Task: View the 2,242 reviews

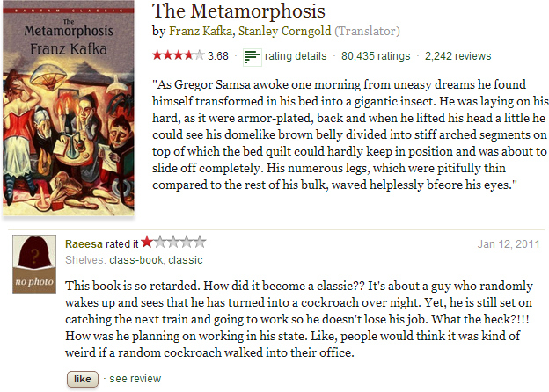Action: pyautogui.click(x=457, y=56)
